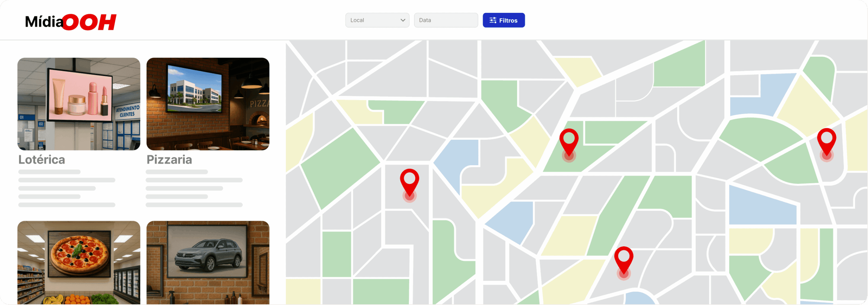Open the Pizzaria listing photo

tap(208, 103)
